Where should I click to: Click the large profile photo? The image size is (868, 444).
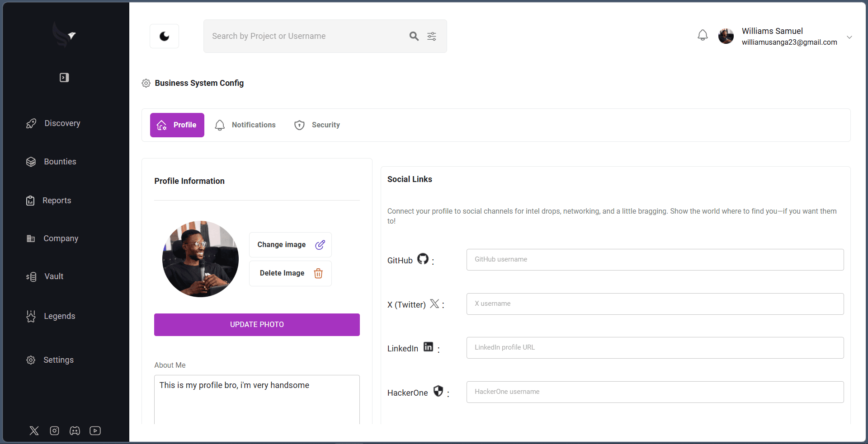201,259
